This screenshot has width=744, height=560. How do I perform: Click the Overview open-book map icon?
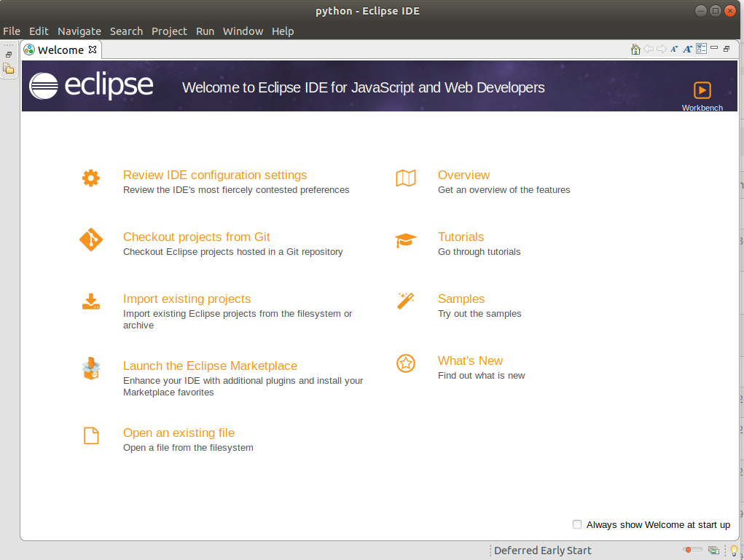click(406, 178)
